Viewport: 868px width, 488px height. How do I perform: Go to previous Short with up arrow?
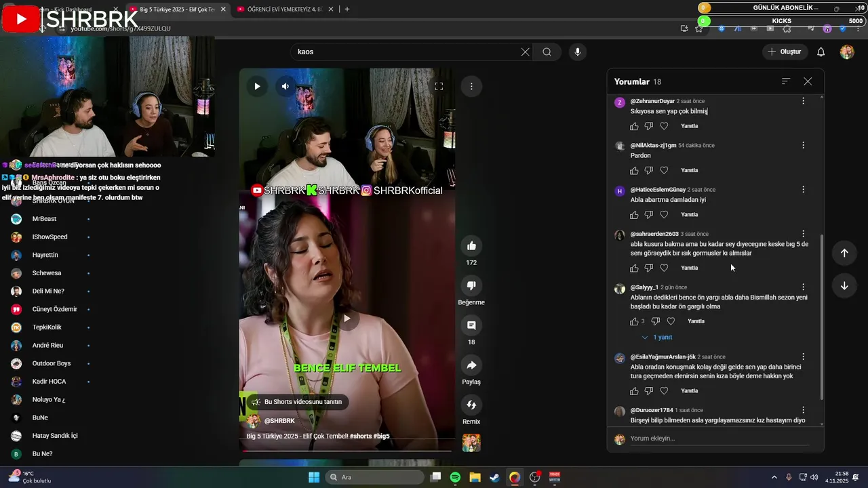(x=844, y=253)
